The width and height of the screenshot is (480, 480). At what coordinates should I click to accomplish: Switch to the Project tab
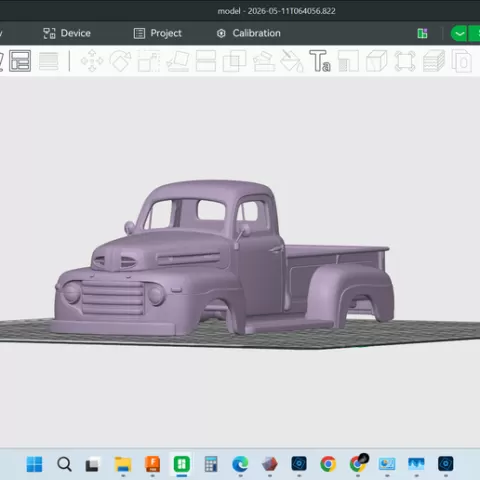[158, 33]
